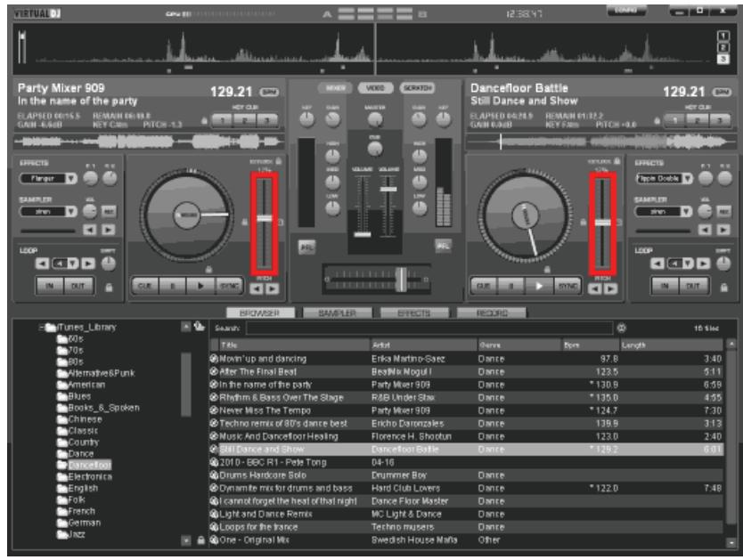Screen dimensions: 743x560
Task: Nudge right deck pitch down arrow
Action: click(x=595, y=288)
